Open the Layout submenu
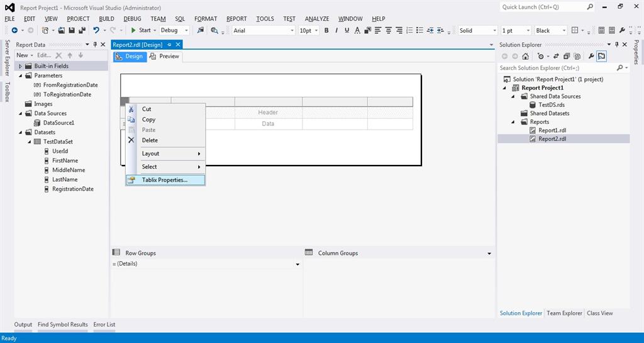 [x=165, y=153]
